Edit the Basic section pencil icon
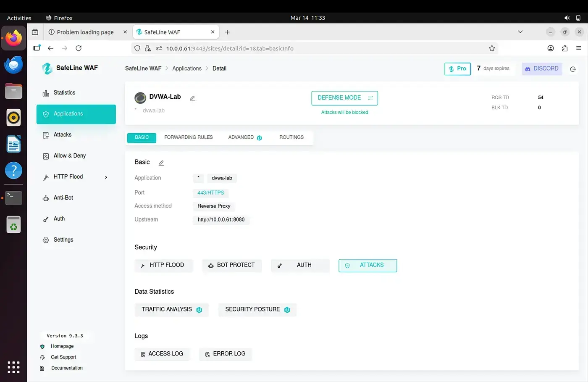This screenshot has height=382, width=588. point(161,163)
